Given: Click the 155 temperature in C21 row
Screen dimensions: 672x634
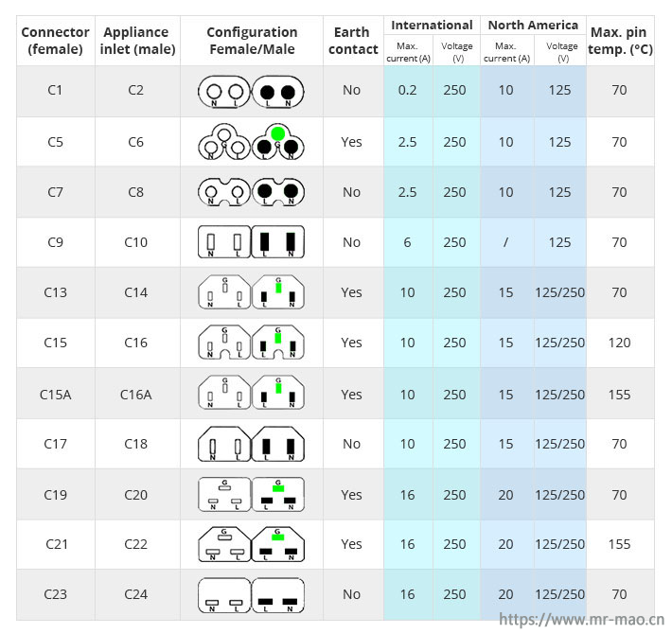Looking at the screenshot, I should point(619,544).
